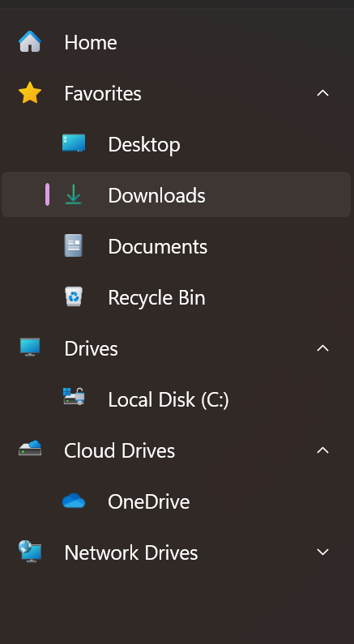The image size is (354, 644).
Task: Click the Documents page icon
Action: (x=74, y=245)
